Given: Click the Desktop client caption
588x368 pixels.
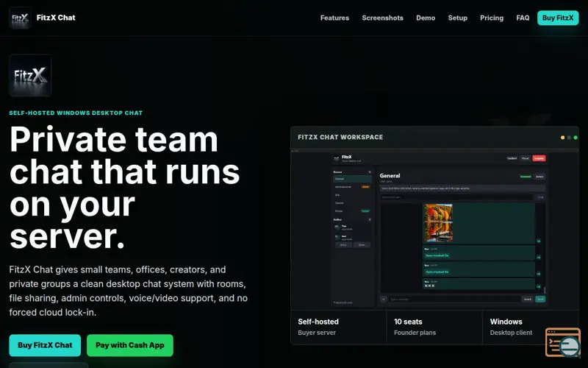Looking at the screenshot, I should point(511,333).
